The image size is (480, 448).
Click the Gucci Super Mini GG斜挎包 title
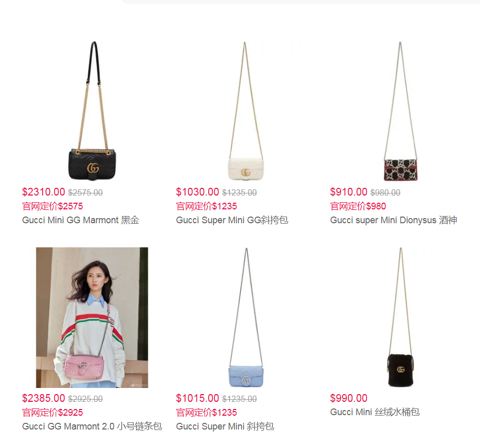click(232, 220)
